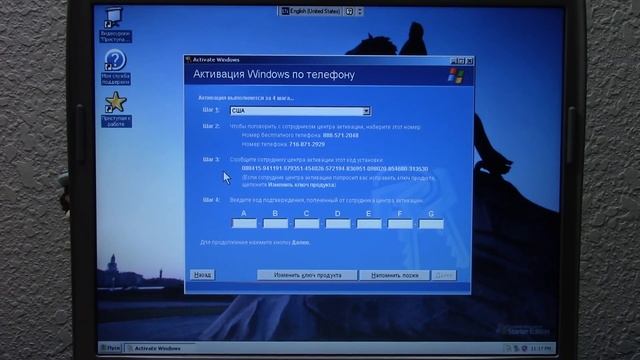The height and width of the screenshot is (360, 640).
Task: Open the Пуск start menu
Action: [110, 348]
